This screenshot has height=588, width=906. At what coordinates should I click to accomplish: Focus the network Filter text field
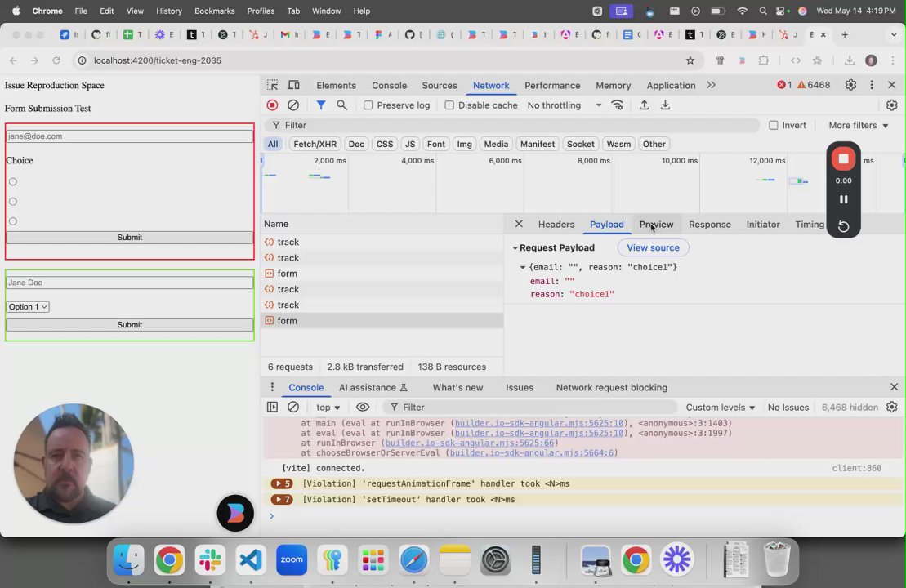[x=512, y=125]
